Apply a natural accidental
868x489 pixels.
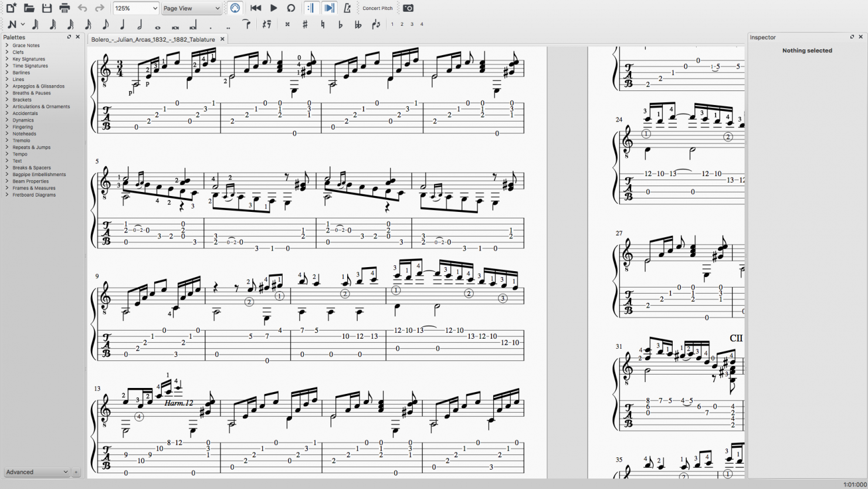point(322,25)
